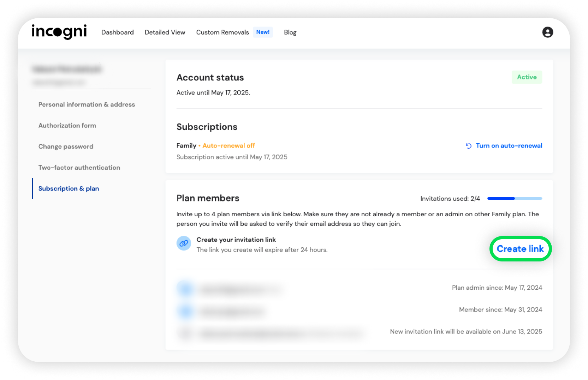Turn on auto-renewal for Family plan

tap(509, 146)
